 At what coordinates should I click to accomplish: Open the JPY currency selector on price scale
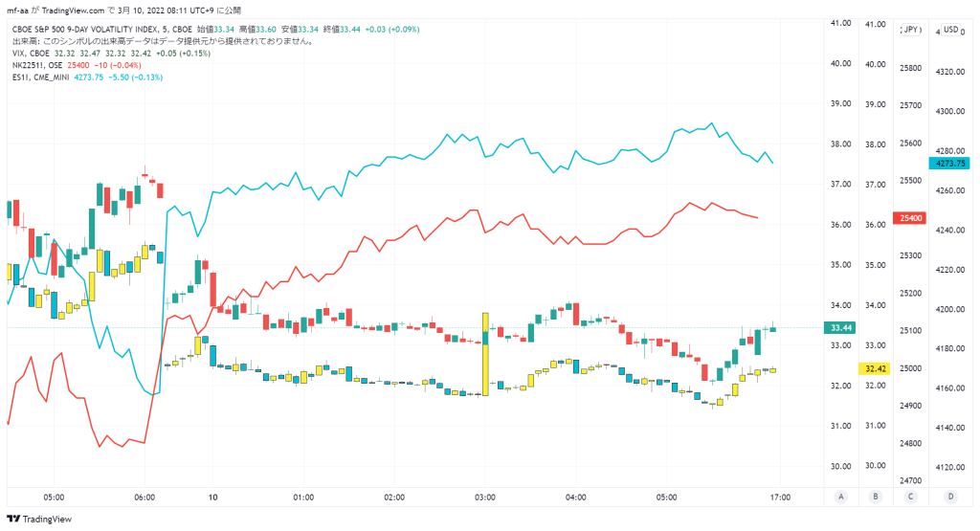911,30
